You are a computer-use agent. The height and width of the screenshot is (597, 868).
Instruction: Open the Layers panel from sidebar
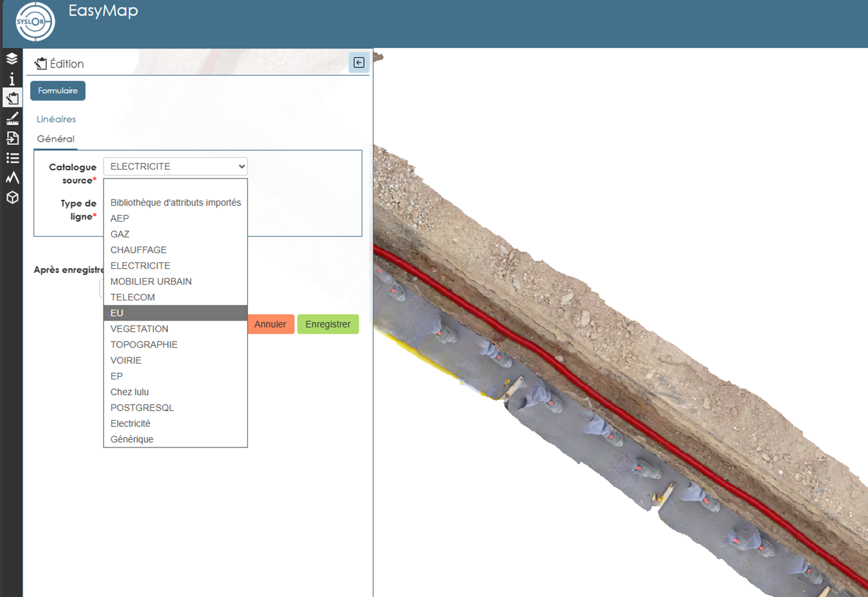[x=12, y=59]
